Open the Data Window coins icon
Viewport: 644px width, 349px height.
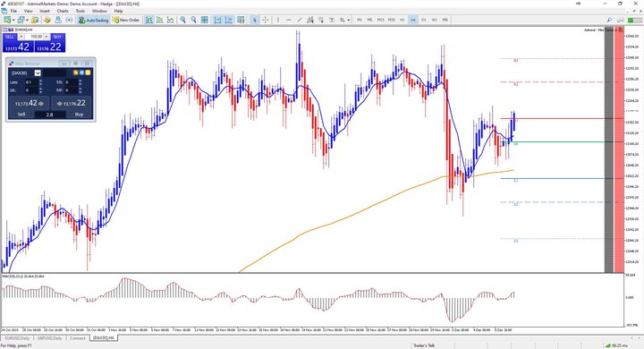tap(47, 20)
